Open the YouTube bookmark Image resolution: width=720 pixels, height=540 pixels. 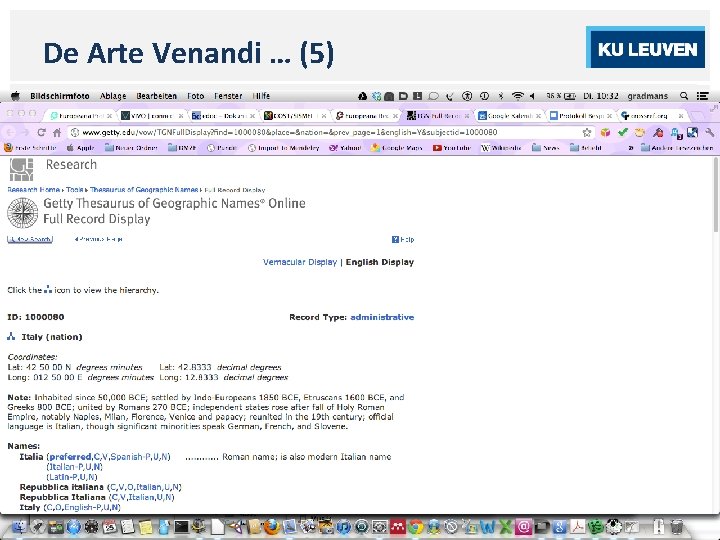(452, 148)
